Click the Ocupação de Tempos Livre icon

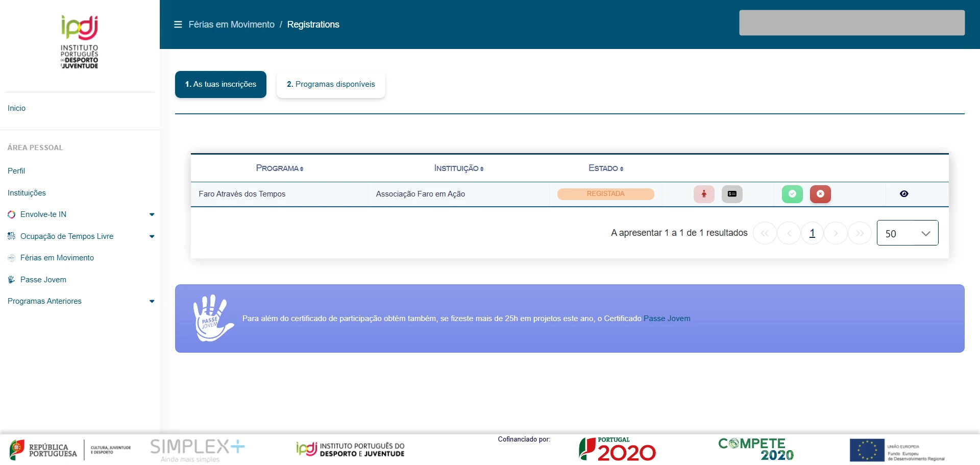(x=12, y=236)
